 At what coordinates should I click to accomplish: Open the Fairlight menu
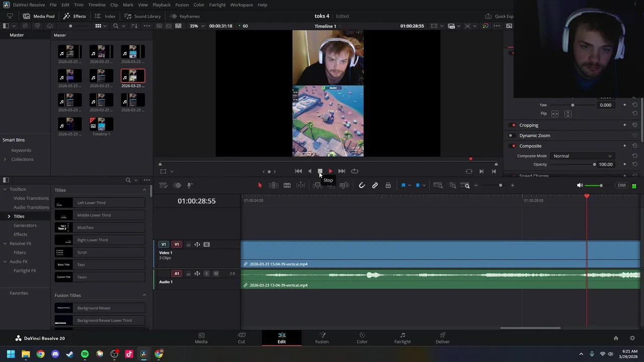click(x=217, y=5)
